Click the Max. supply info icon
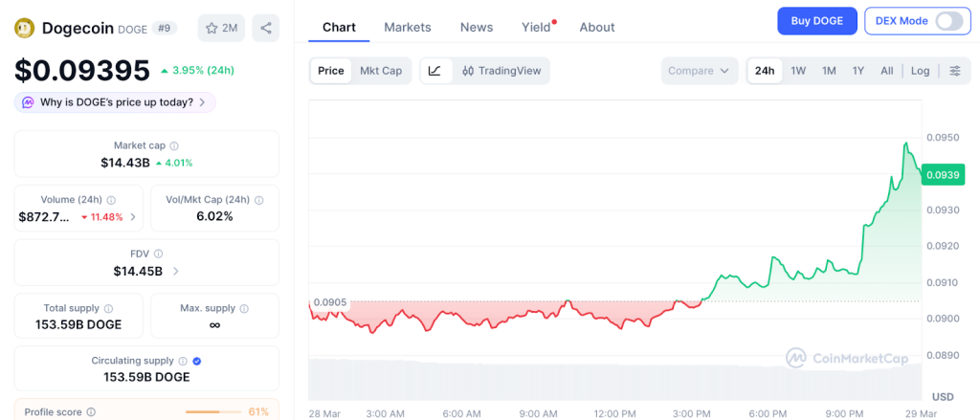 coord(244,308)
